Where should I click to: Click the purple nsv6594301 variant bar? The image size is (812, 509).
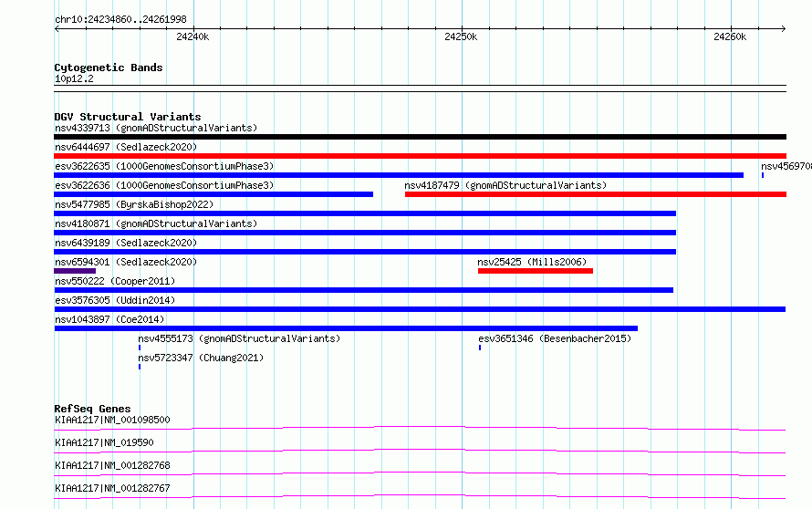[x=75, y=271]
